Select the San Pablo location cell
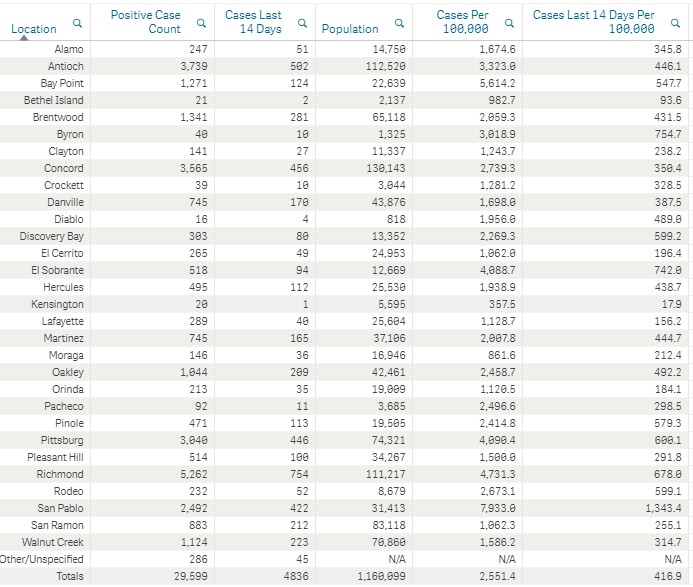 click(x=60, y=508)
